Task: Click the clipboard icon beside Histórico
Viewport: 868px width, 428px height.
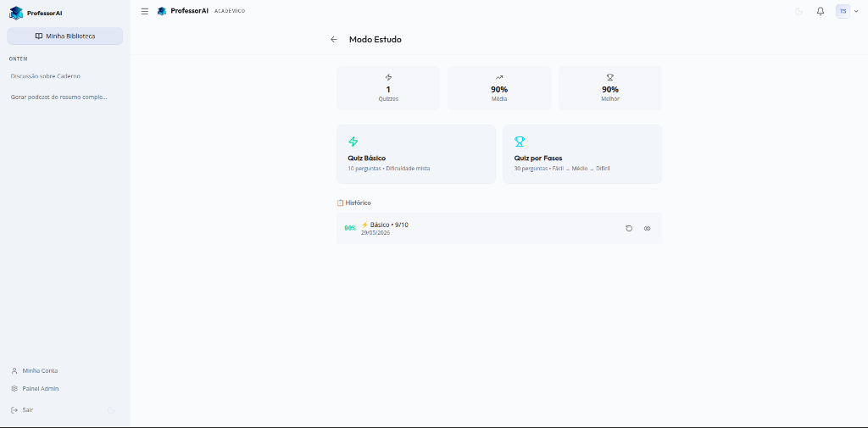Action: tap(340, 203)
